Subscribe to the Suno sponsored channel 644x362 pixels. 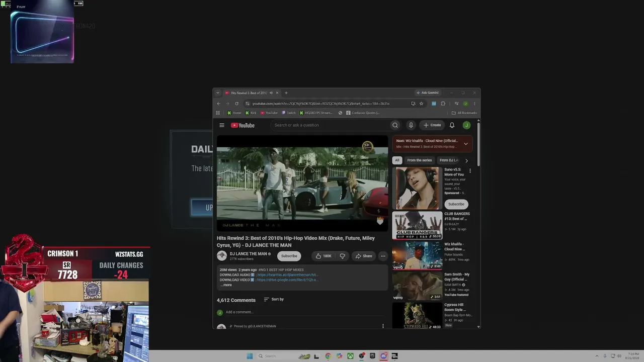(x=456, y=204)
